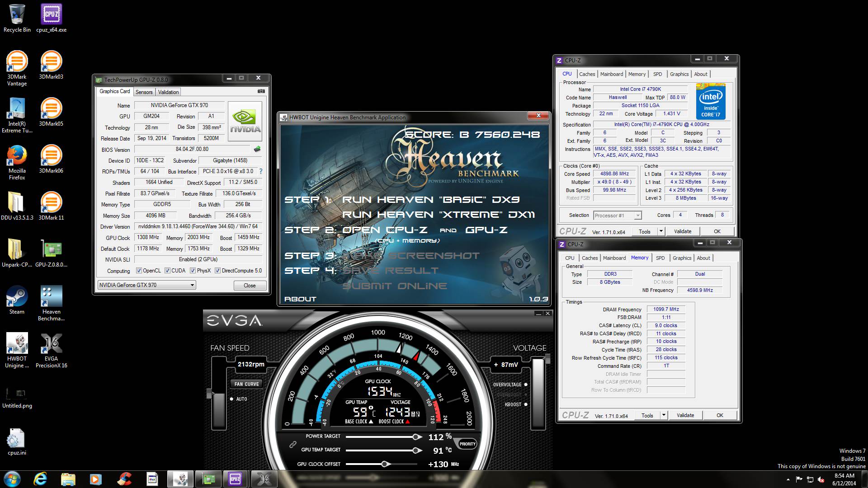Screen dimensions: 868x488
Task: Toggle the OpenCL checkbox in GPU-Z
Action: point(139,271)
